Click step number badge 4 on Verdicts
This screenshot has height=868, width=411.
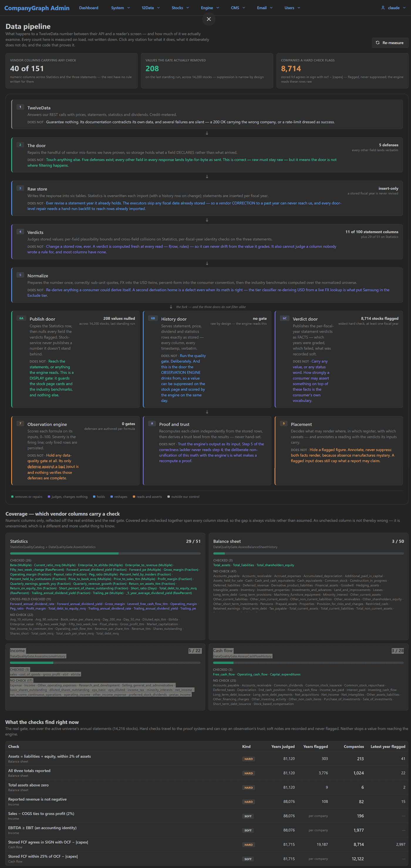point(20,232)
